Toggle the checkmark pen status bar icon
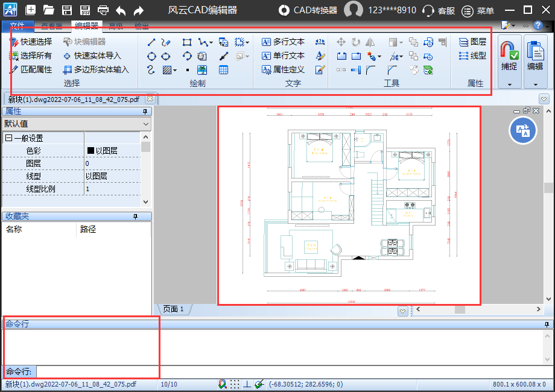 (259, 384)
